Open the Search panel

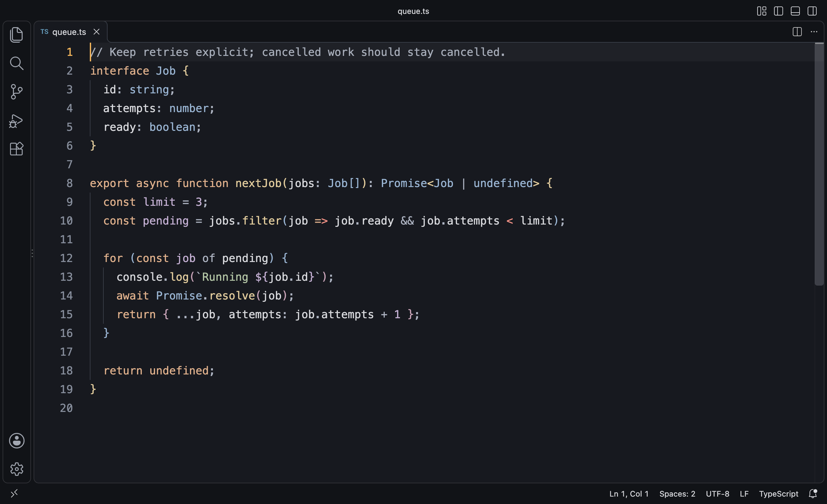(x=16, y=63)
